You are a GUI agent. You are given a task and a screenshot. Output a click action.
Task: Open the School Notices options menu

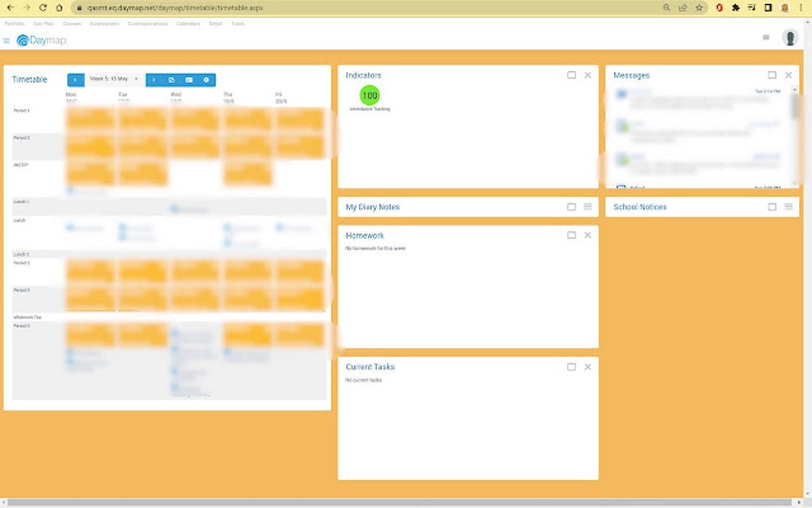[789, 206]
